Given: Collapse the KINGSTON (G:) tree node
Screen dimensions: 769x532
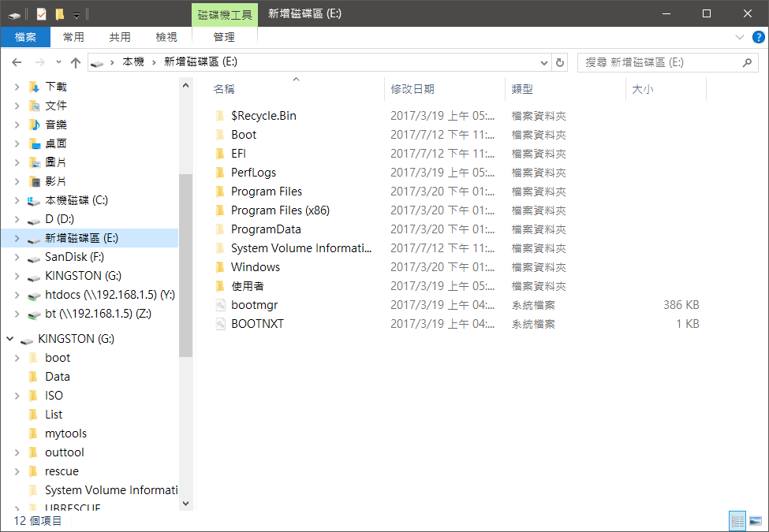Looking at the screenshot, I should click(x=9, y=339).
